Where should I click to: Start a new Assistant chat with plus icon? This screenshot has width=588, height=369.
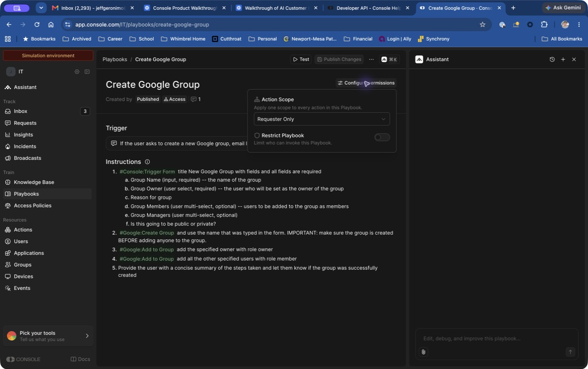[563, 60]
